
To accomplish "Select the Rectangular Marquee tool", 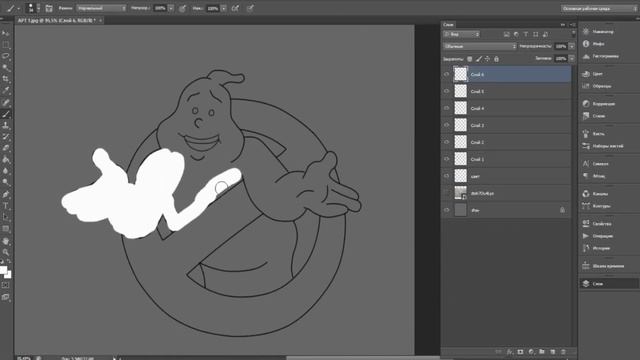I will (6, 44).
